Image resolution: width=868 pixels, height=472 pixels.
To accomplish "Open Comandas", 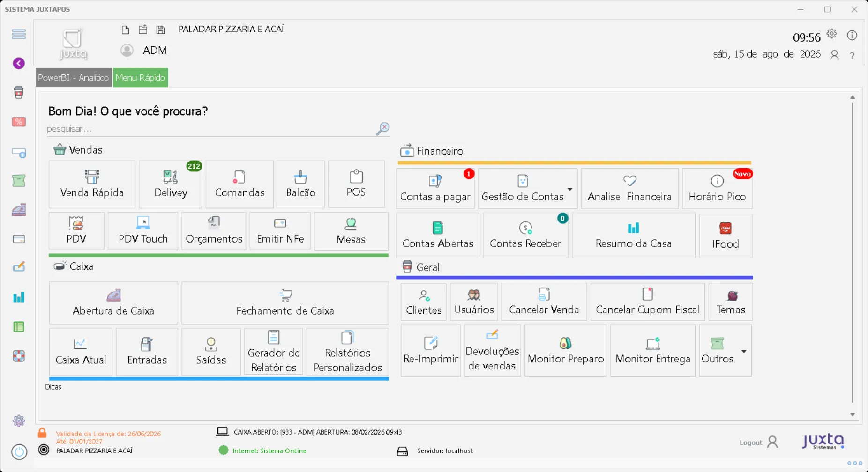I will coord(239,184).
